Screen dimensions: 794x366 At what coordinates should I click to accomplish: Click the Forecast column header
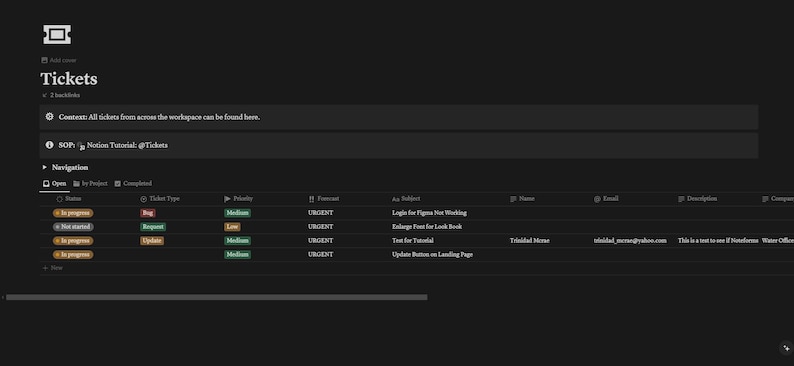[324, 199]
